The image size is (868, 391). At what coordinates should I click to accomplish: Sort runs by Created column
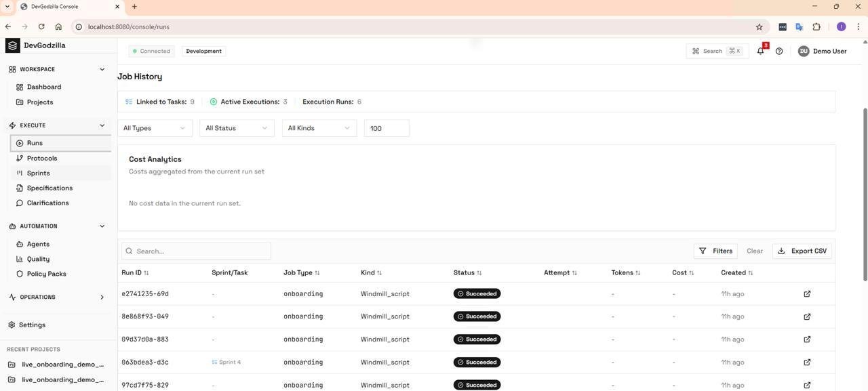[x=736, y=273]
